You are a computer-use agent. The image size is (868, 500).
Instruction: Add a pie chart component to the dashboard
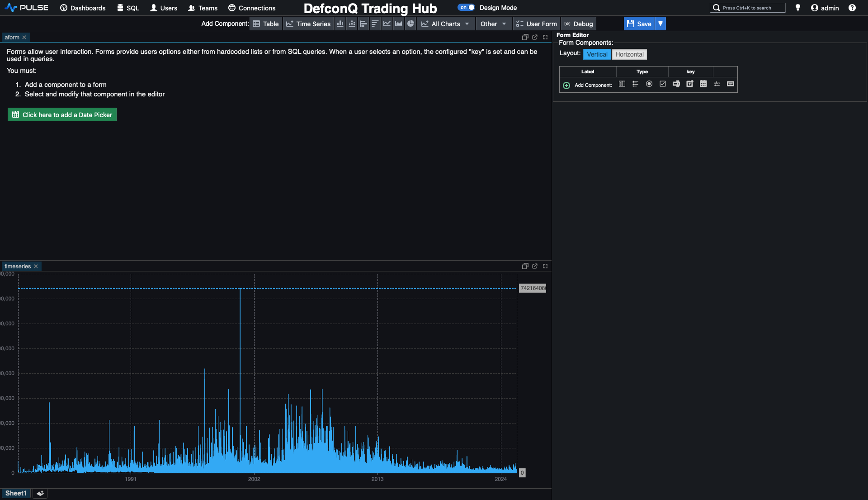(x=410, y=24)
